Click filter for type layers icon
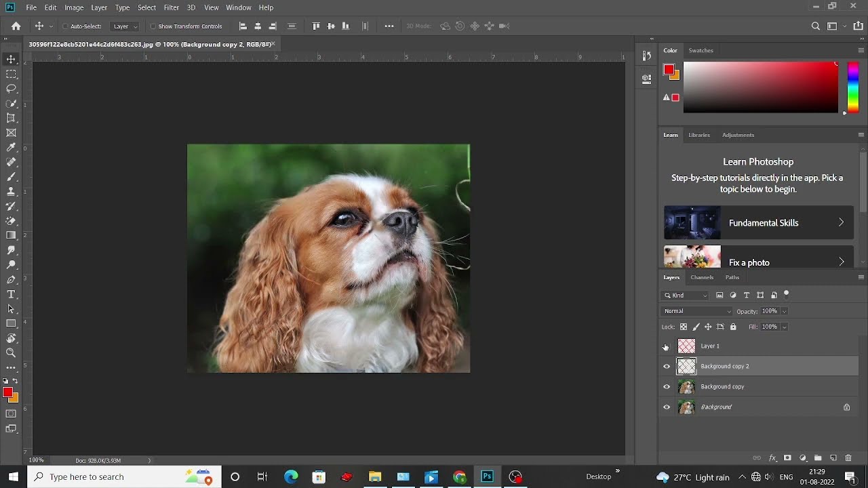 [x=747, y=296]
